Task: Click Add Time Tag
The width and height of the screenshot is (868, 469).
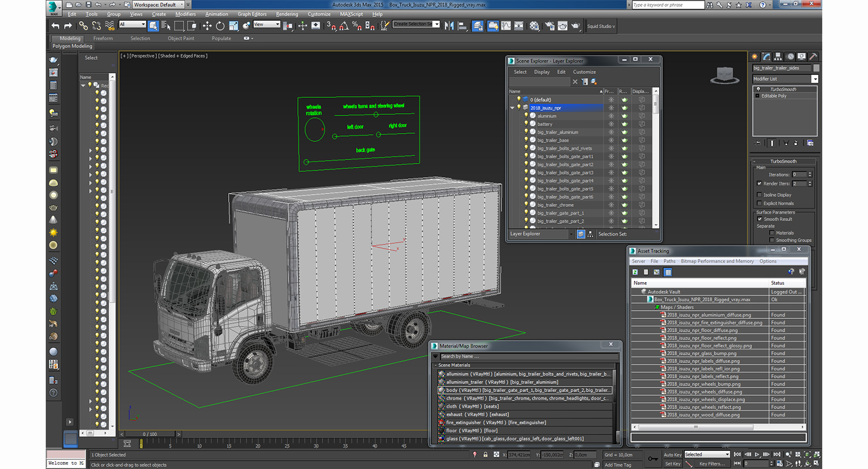Action: (x=618, y=465)
